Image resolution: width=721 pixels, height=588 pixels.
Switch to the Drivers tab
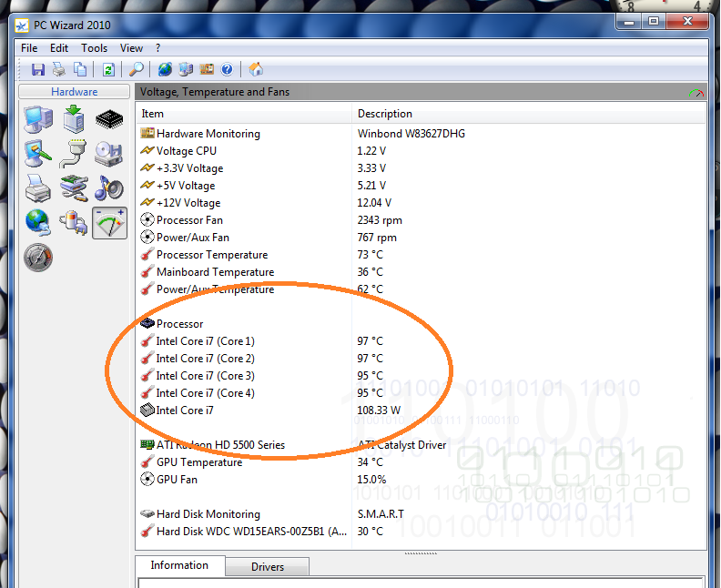pos(267,566)
